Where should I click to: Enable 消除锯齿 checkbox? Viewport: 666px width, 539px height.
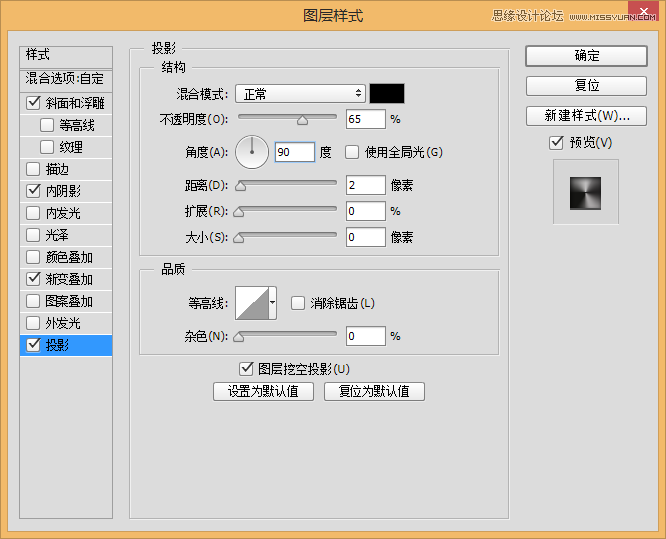tap(298, 303)
